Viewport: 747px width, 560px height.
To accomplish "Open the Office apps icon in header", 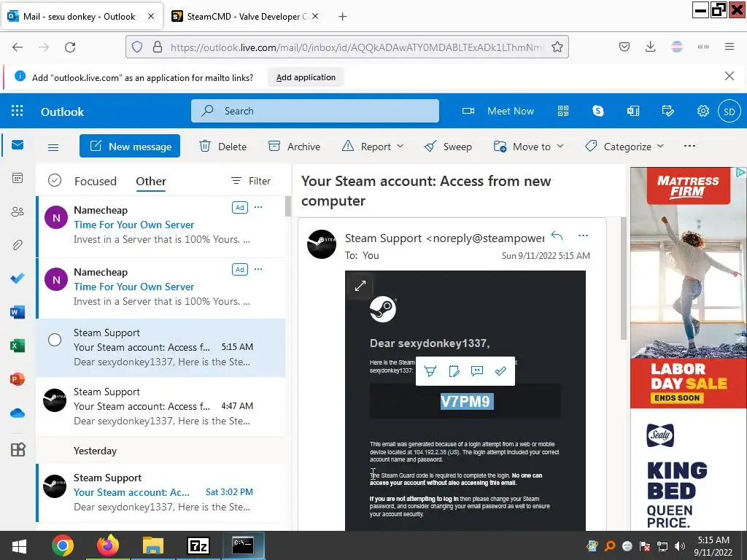I will click(633, 111).
